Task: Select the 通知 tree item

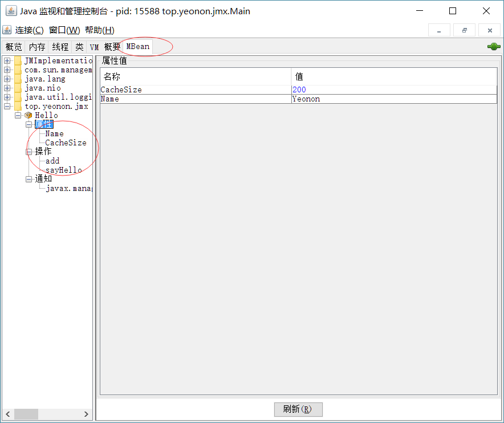Action: (43, 178)
